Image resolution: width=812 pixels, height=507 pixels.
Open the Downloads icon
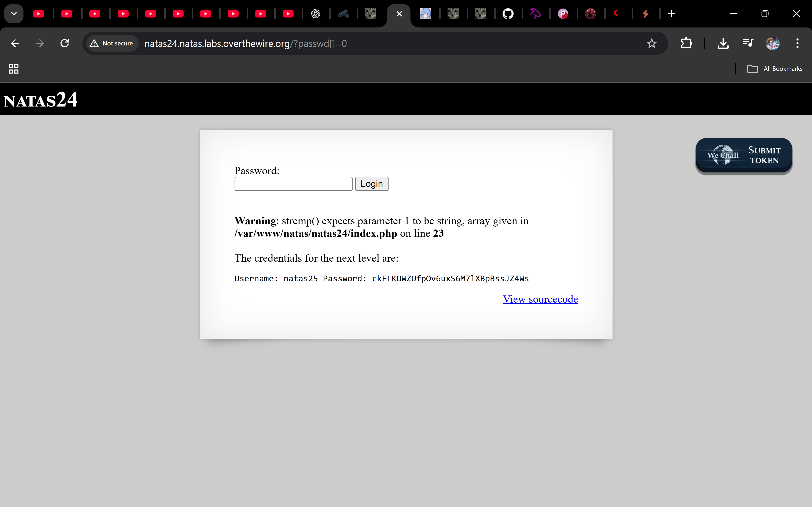coord(723,43)
